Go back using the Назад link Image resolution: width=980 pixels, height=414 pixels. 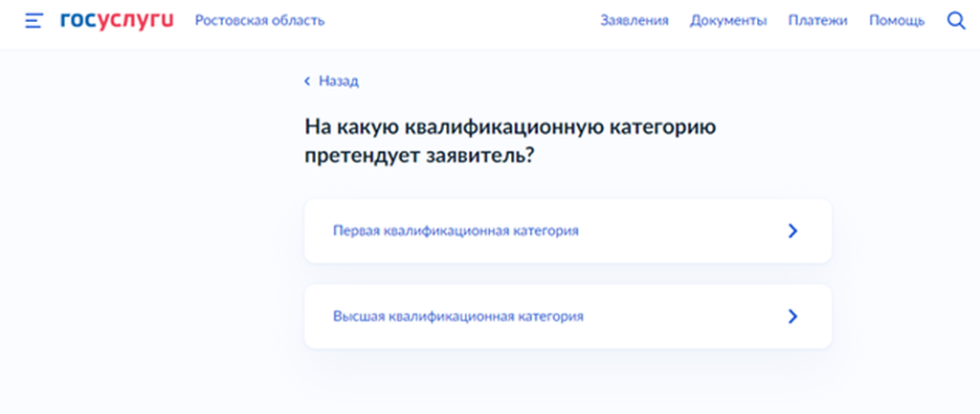338,81
